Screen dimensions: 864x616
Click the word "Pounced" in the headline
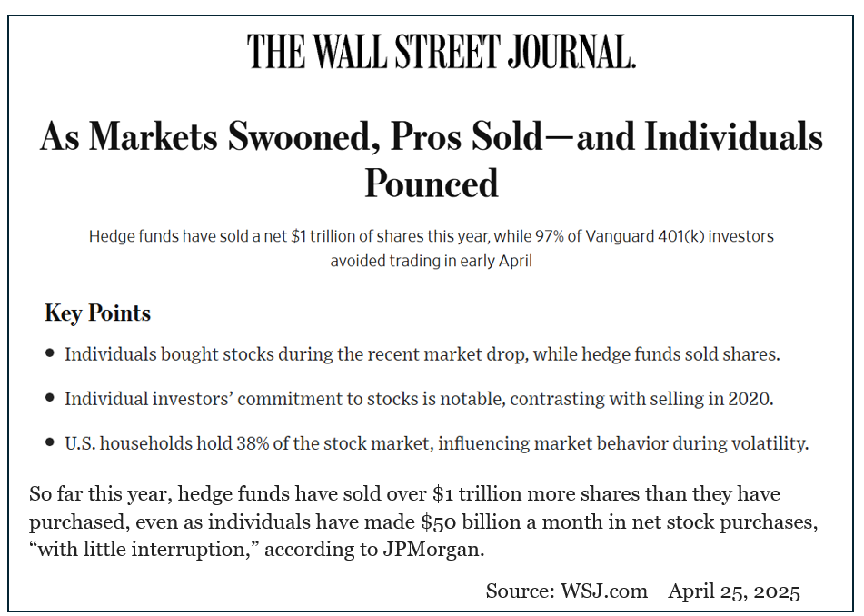click(x=432, y=184)
